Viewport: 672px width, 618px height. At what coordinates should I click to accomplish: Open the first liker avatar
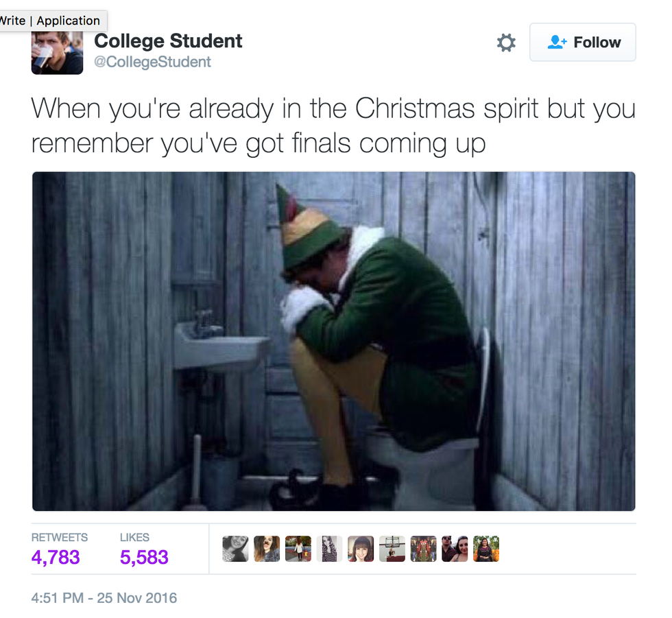click(235, 549)
